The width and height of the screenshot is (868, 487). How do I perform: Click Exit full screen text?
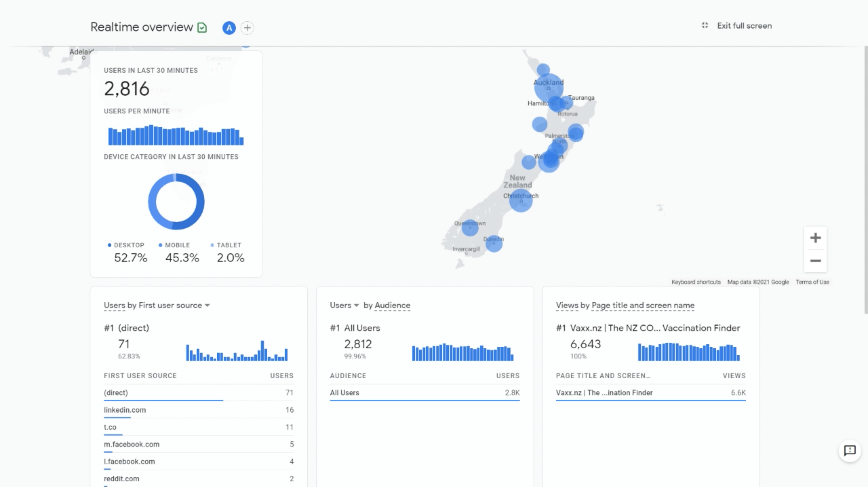(x=744, y=26)
